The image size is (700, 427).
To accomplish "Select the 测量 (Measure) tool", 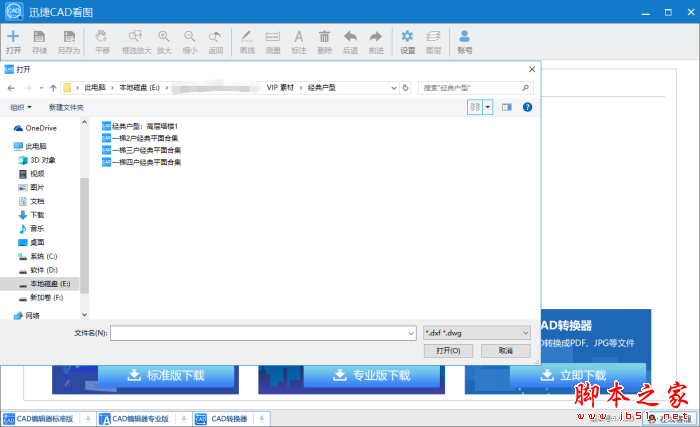I will 272,41.
